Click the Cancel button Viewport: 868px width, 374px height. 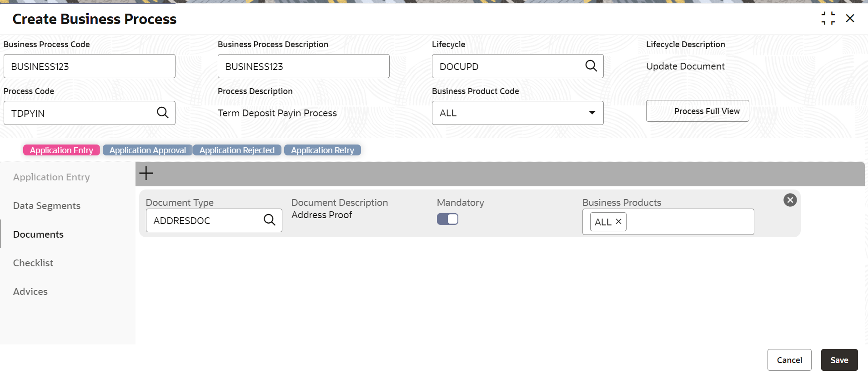tap(789, 360)
